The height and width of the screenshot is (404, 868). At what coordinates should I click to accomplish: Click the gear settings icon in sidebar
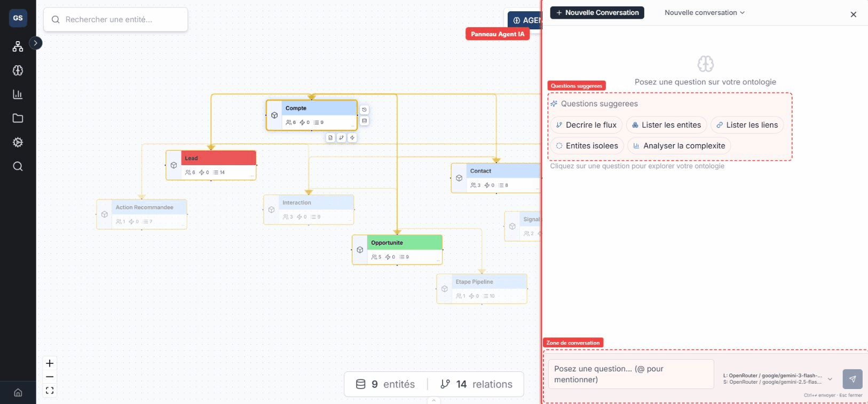pos(18,142)
